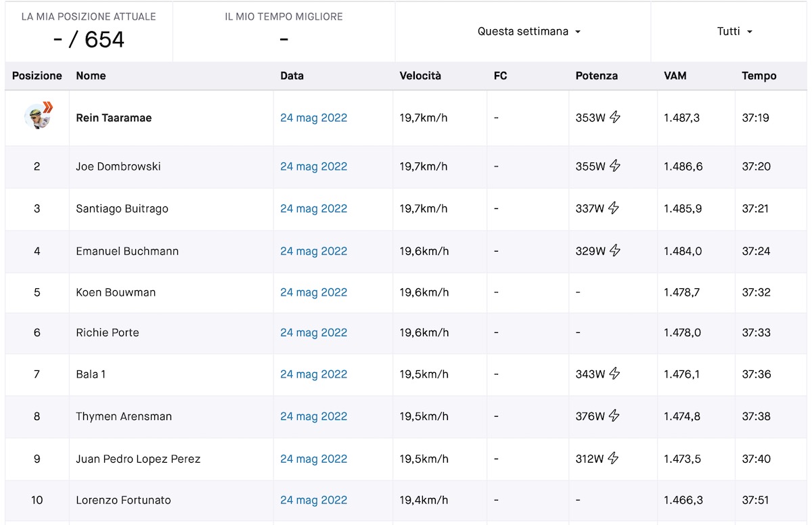Image resolution: width=812 pixels, height=525 pixels.
Task: Sort the leaderboard by the Tempo column
Action: [759, 76]
